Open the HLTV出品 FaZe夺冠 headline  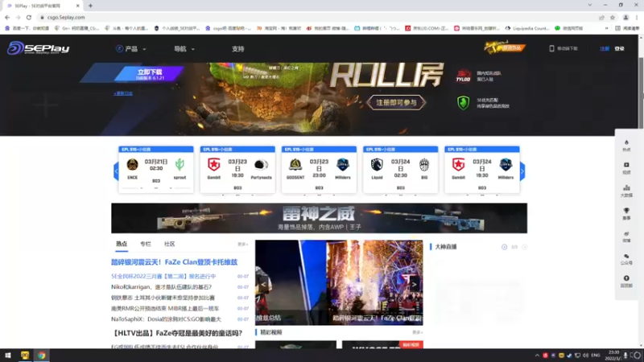tap(177, 333)
